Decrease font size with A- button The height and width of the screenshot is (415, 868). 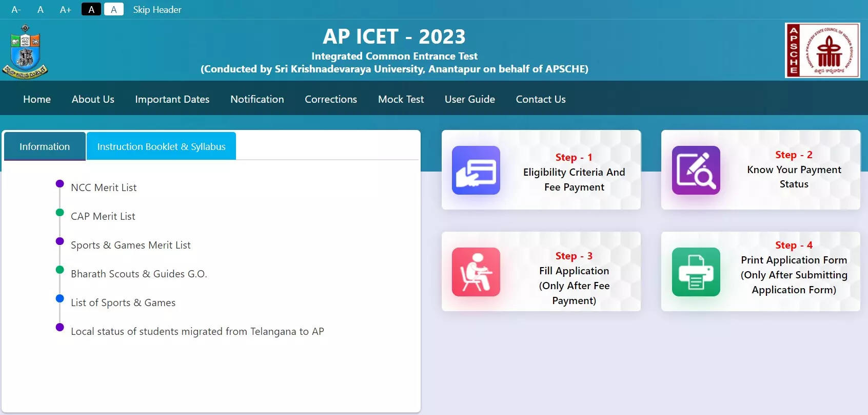click(x=16, y=10)
